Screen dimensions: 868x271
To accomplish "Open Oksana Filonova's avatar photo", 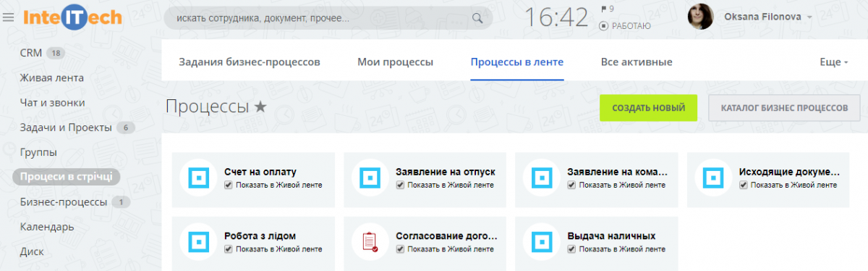I will pos(700,17).
